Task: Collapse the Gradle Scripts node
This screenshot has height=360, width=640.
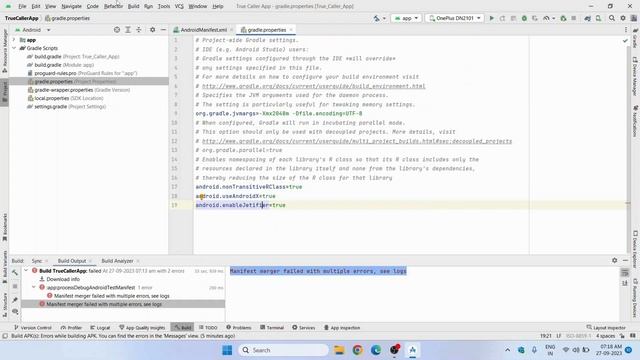Action: tap(14, 48)
